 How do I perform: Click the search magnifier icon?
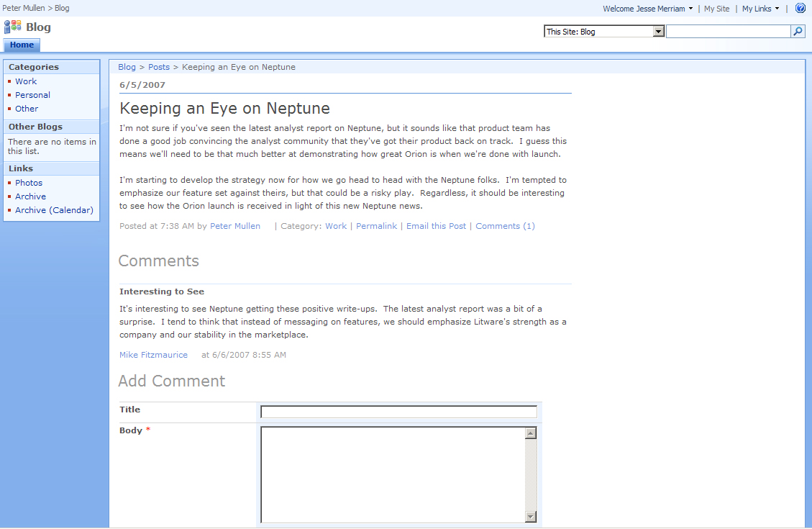798,32
